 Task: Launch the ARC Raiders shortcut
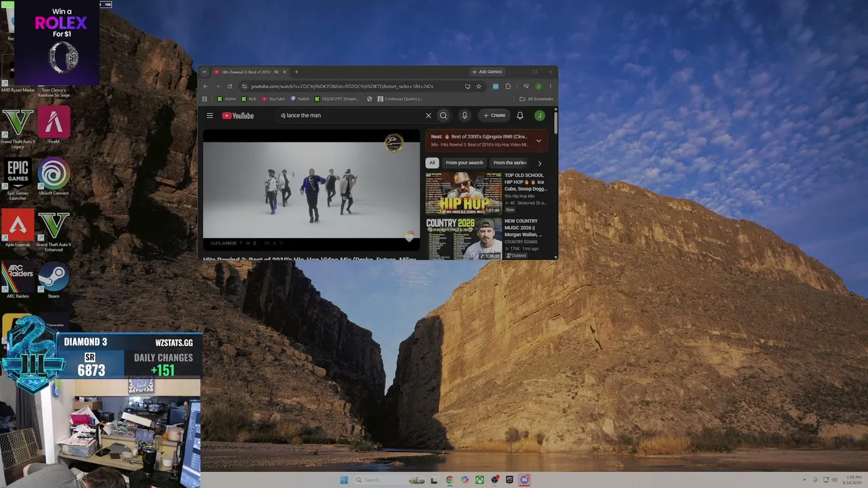pyautogui.click(x=18, y=280)
